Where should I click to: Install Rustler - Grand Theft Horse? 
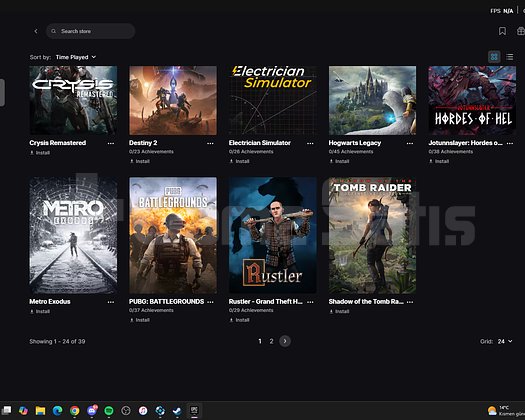[x=239, y=320]
